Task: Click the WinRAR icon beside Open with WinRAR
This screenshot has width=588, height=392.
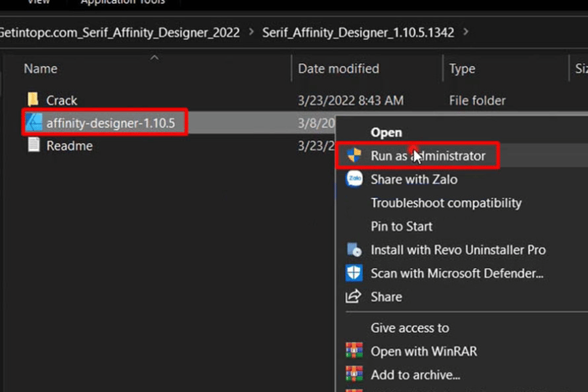Action: 354,351
